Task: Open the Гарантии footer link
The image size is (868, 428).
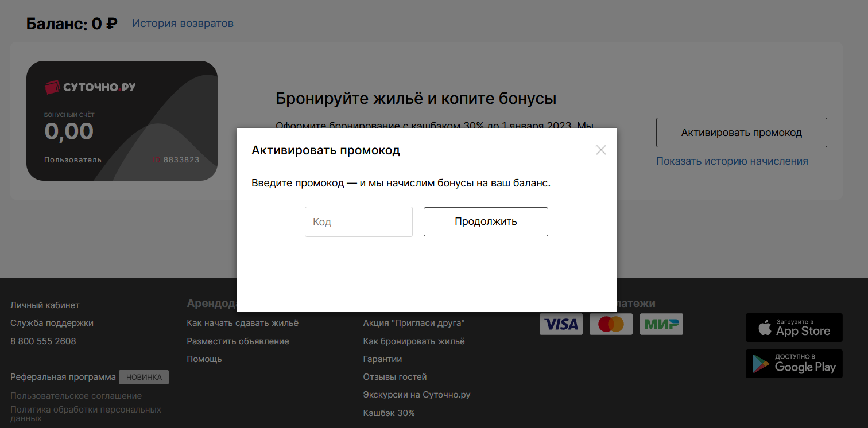Action: pyautogui.click(x=382, y=359)
